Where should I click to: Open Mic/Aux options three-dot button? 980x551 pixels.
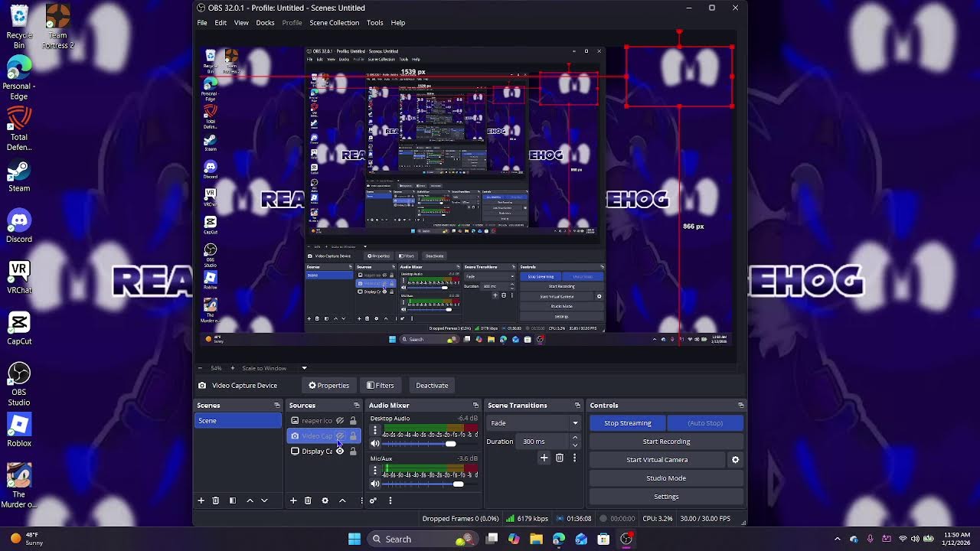click(375, 471)
